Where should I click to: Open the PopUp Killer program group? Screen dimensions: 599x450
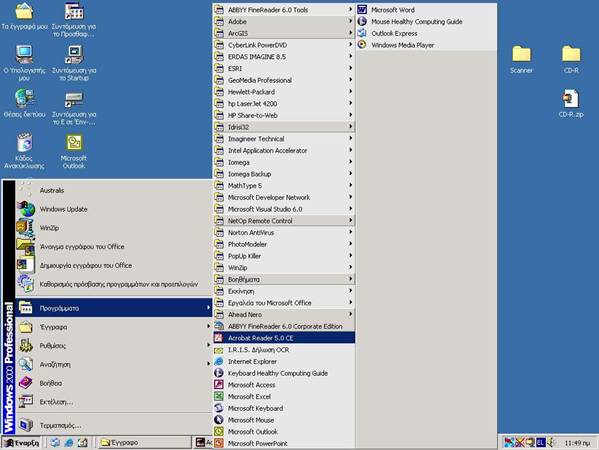(x=284, y=256)
